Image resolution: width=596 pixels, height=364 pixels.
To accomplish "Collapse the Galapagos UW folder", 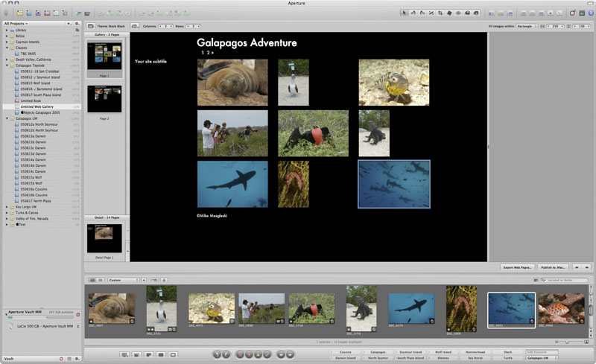I will 7,118.
